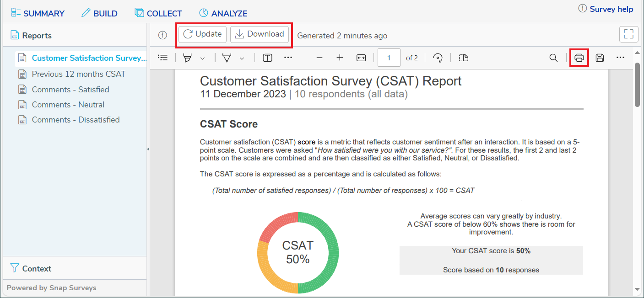The height and width of the screenshot is (298, 644).
Task: Toggle the page view layout
Action: (x=463, y=58)
